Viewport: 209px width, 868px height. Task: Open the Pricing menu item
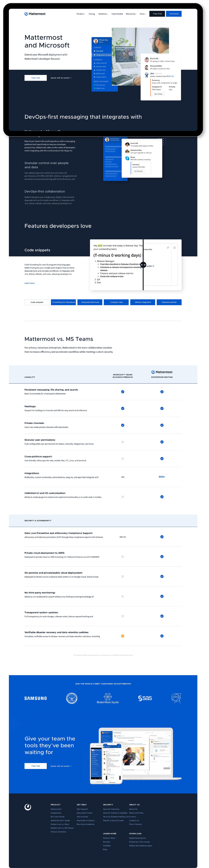(92, 14)
